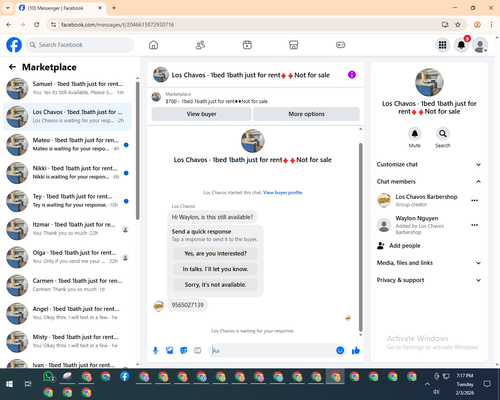Open the Nikki conversation
Screen dimensions: 500x400
67,173
